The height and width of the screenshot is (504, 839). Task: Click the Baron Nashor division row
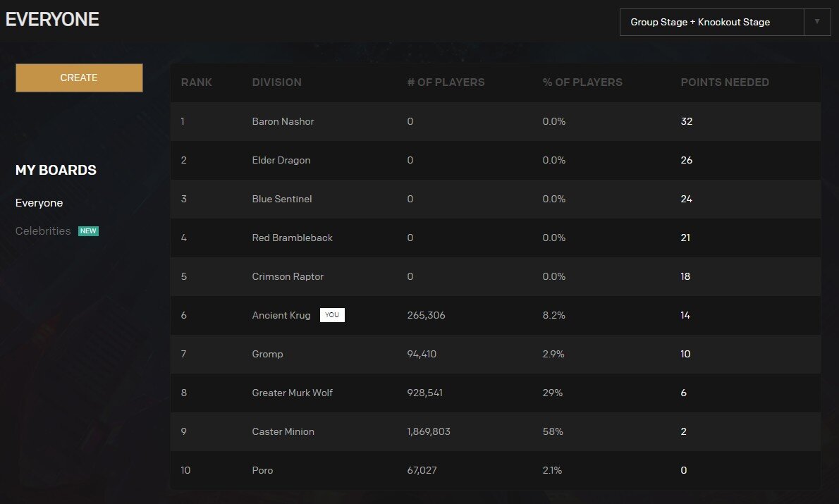pos(283,121)
